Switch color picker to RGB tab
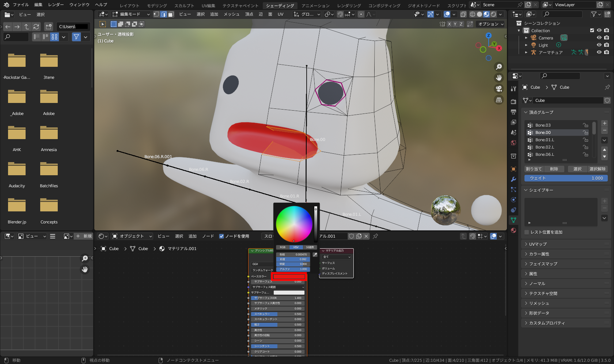This screenshot has width=614, height=364. point(283,247)
